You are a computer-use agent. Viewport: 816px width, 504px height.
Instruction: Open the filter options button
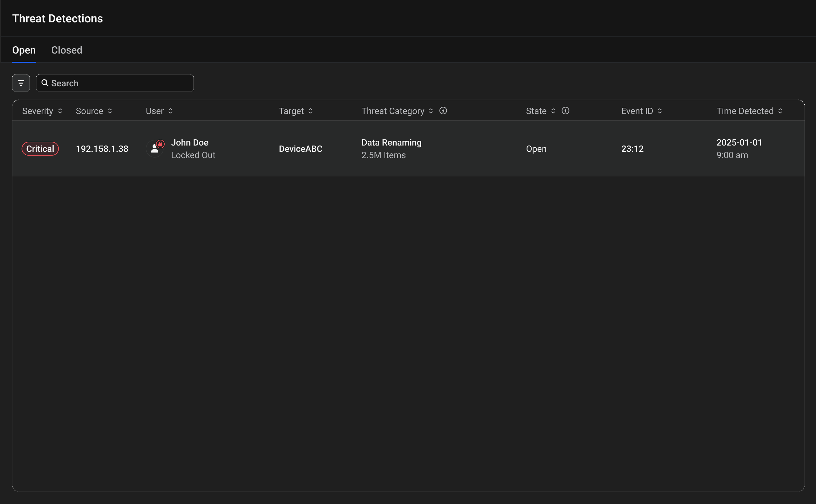[x=21, y=83]
